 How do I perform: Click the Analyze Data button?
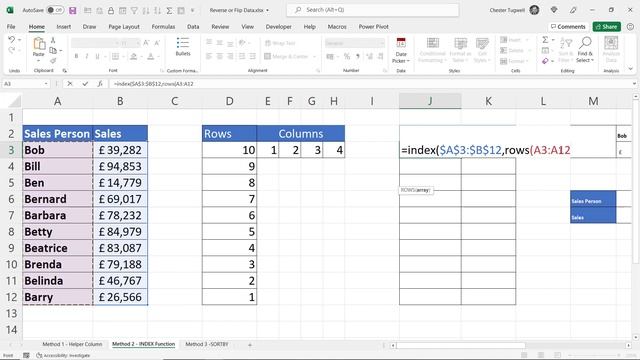coord(611,49)
